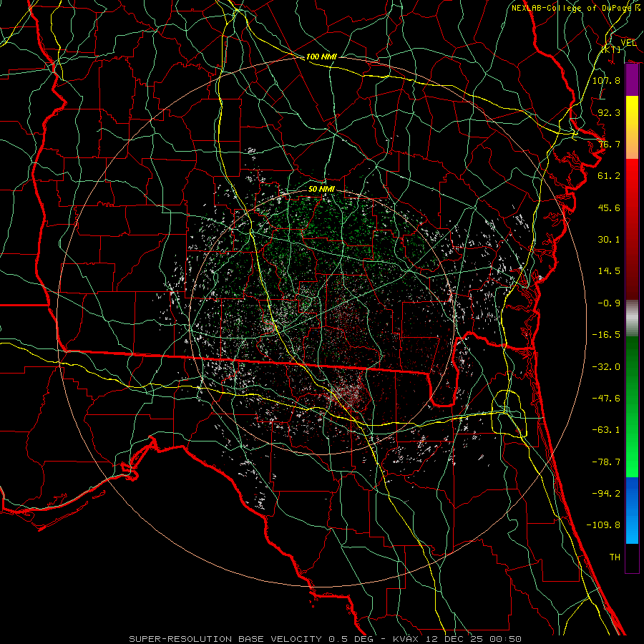Click the -63.1 velocity scale value
The height and width of the screenshot is (644, 644).
coord(606,430)
